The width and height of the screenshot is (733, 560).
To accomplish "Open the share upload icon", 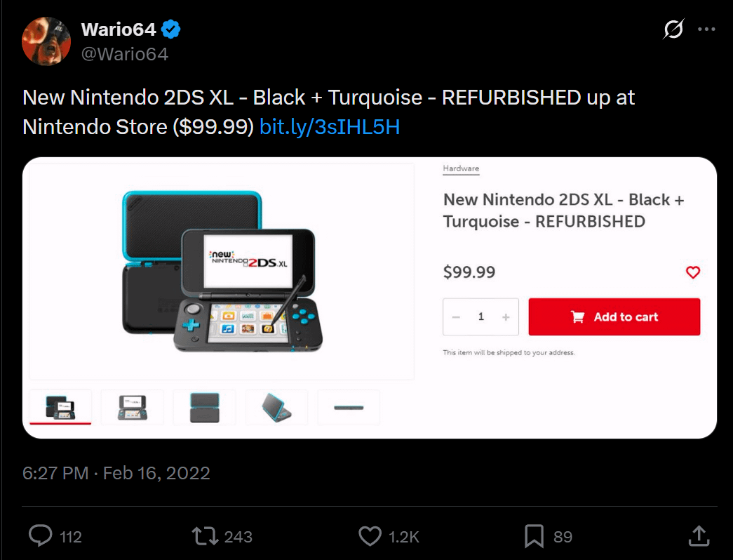I will pyautogui.click(x=699, y=536).
